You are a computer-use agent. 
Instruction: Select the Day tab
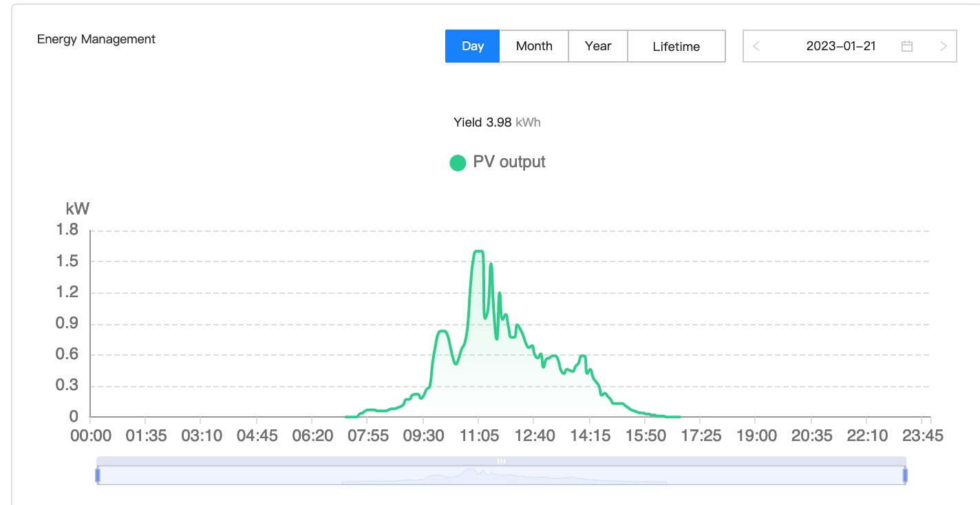[472, 46]
